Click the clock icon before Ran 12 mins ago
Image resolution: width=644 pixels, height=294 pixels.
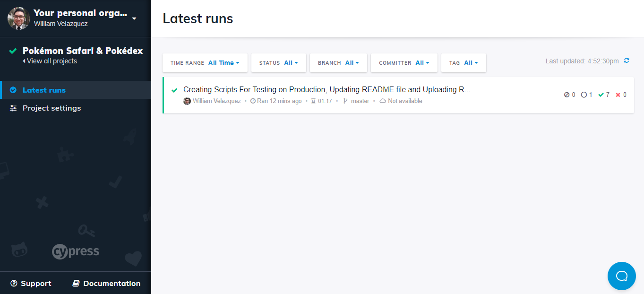click(x=253, y=101)
